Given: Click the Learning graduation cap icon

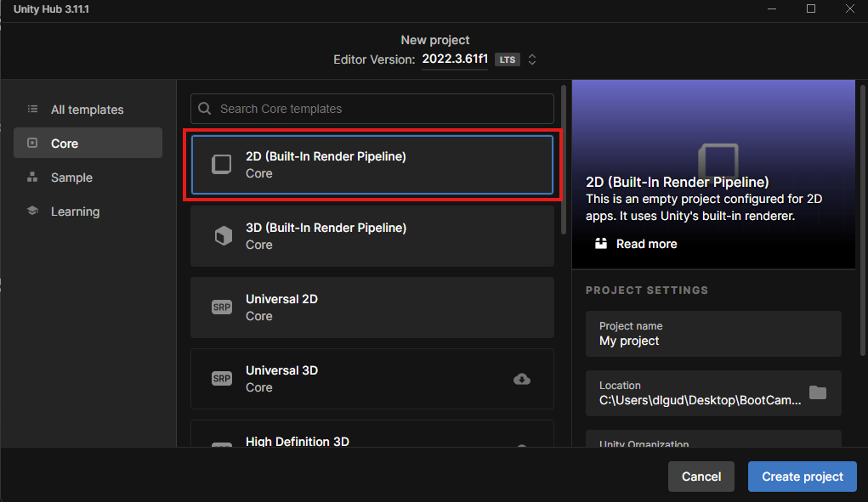Looking at the screenshot, I should pyautogui.click(x=32, y=211).
